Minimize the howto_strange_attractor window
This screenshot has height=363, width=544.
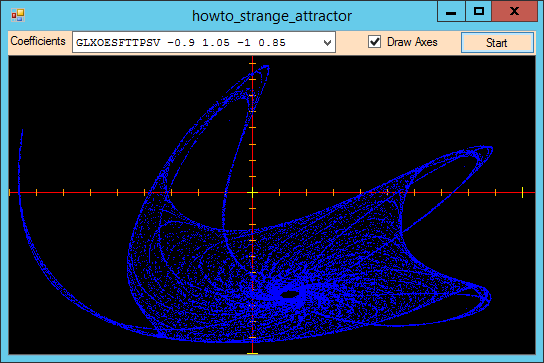pyautogui.click(x=451, y=12)
